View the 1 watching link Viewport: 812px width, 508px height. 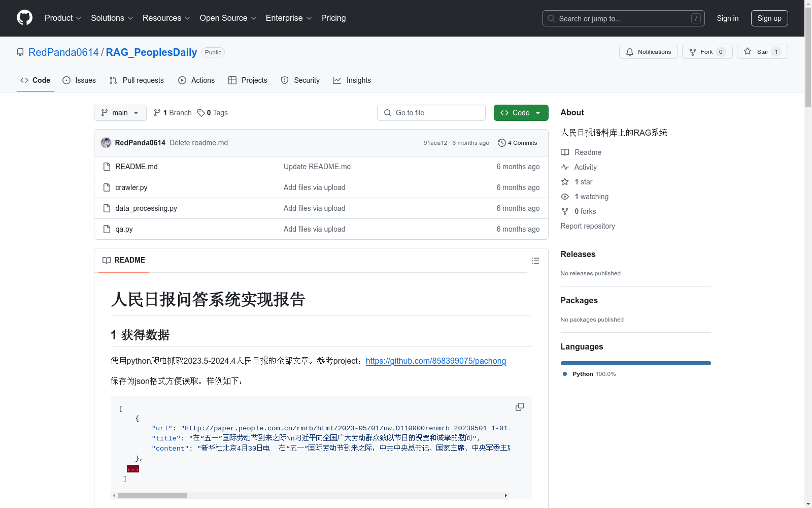[x=585, y=197]
